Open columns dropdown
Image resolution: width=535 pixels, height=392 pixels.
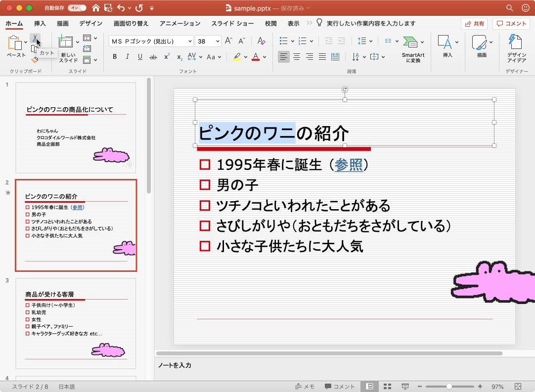coord(391,41)
